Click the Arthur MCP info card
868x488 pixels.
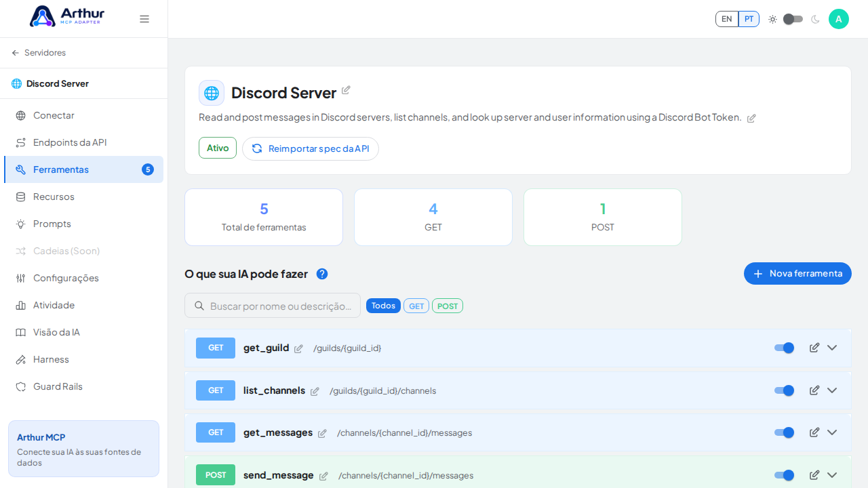83,449
